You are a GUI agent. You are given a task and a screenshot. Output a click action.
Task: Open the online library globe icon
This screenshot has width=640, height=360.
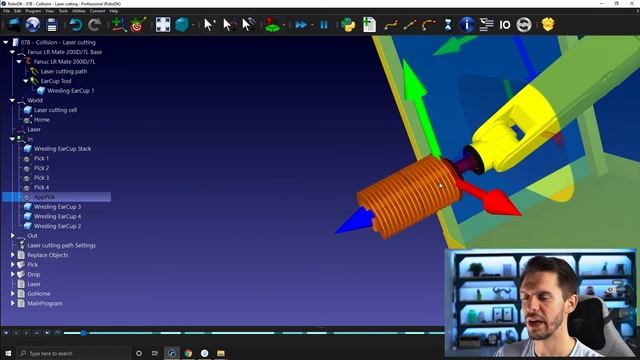33,25
